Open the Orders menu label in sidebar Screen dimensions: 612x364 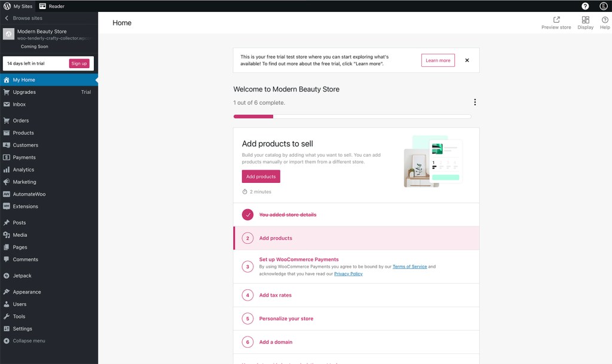tap(21, 121)
